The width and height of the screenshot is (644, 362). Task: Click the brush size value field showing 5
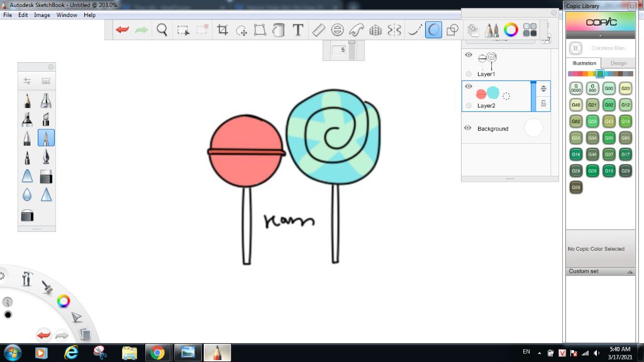[341, 50]
